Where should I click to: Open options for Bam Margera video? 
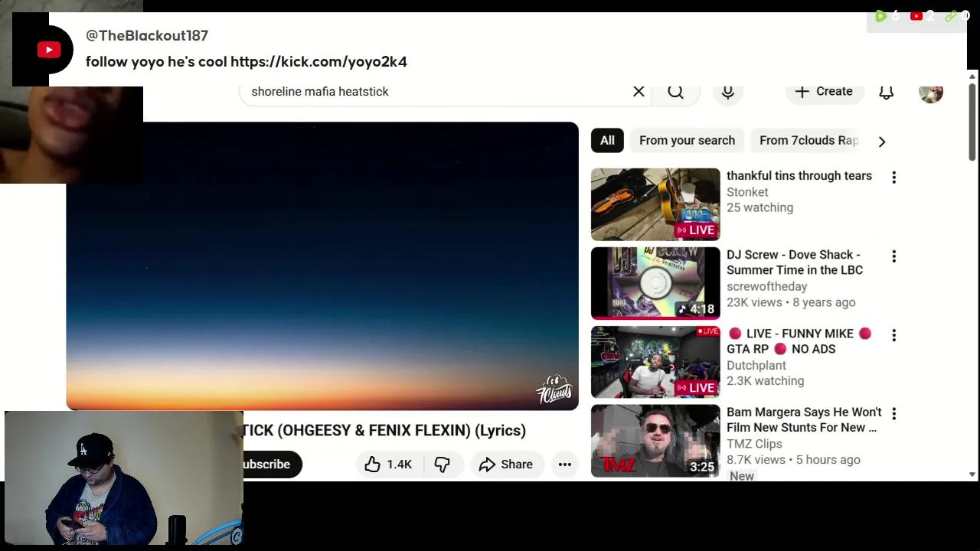893,414
